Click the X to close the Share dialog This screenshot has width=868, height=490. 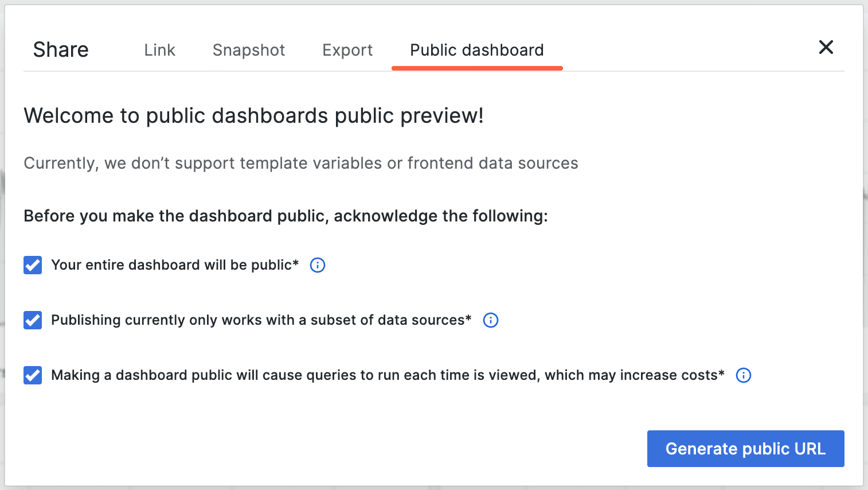click(x=826, y=47)
